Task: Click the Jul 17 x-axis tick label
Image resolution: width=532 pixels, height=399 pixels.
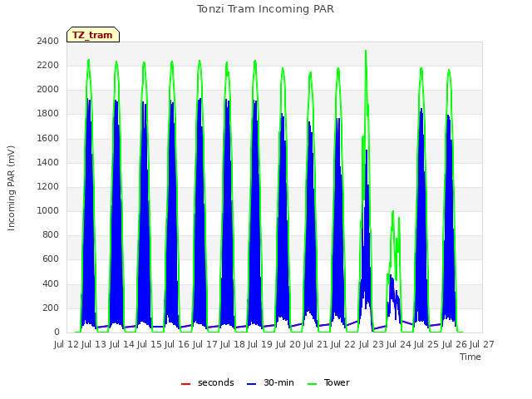Action: pyautogui.click(x=205, y=344)
